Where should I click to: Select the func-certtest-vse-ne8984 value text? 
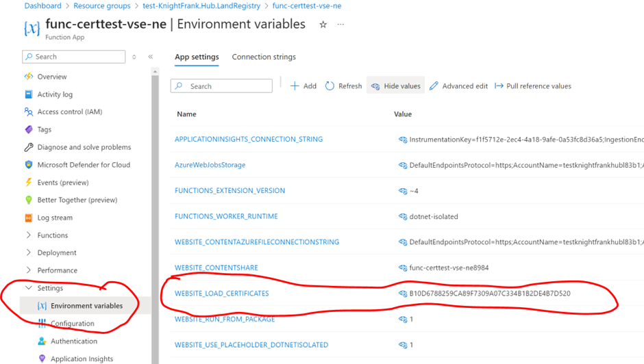coord(449,268)
